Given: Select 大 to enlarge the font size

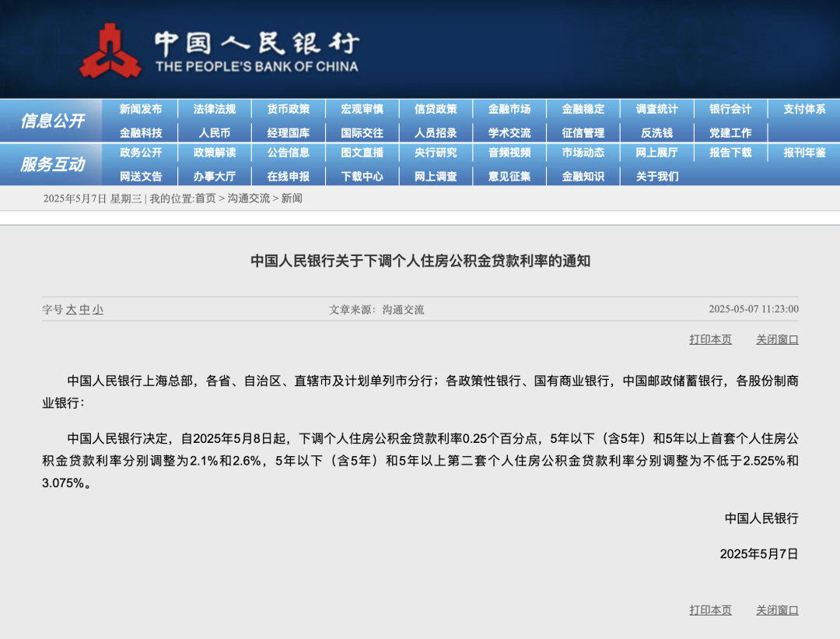Looking at the screenshot, I should pyautogui.click(x=72, y=309).
